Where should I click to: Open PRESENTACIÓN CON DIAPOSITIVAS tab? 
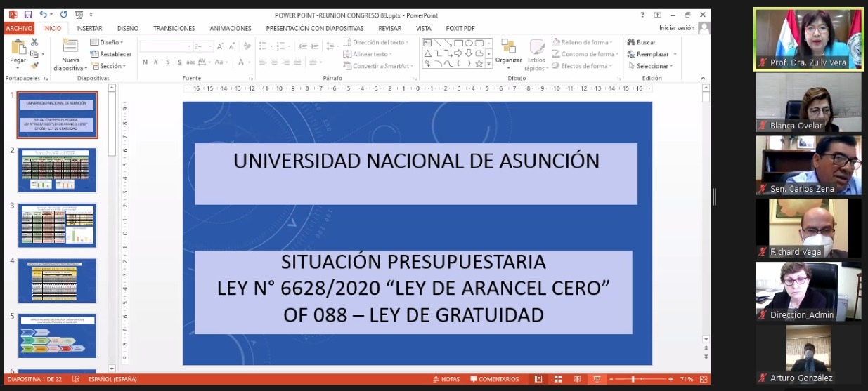coord(315,28)
